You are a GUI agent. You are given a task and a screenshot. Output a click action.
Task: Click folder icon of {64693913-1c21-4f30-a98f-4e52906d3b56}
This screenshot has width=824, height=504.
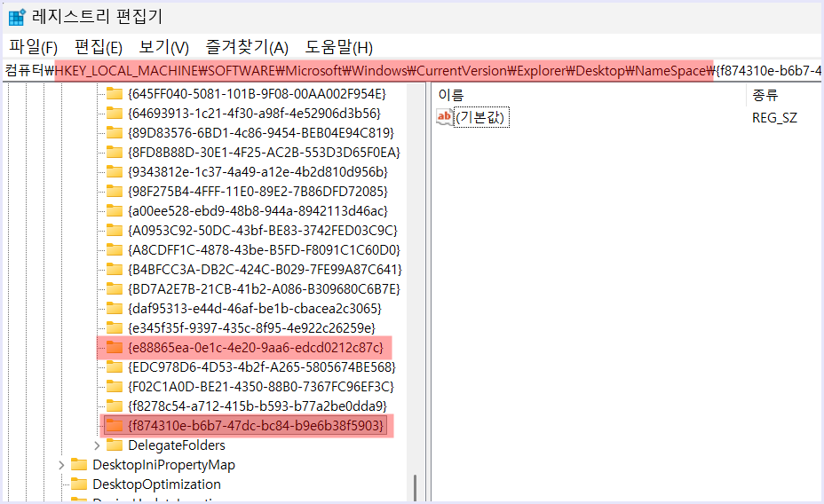(114, 113)
